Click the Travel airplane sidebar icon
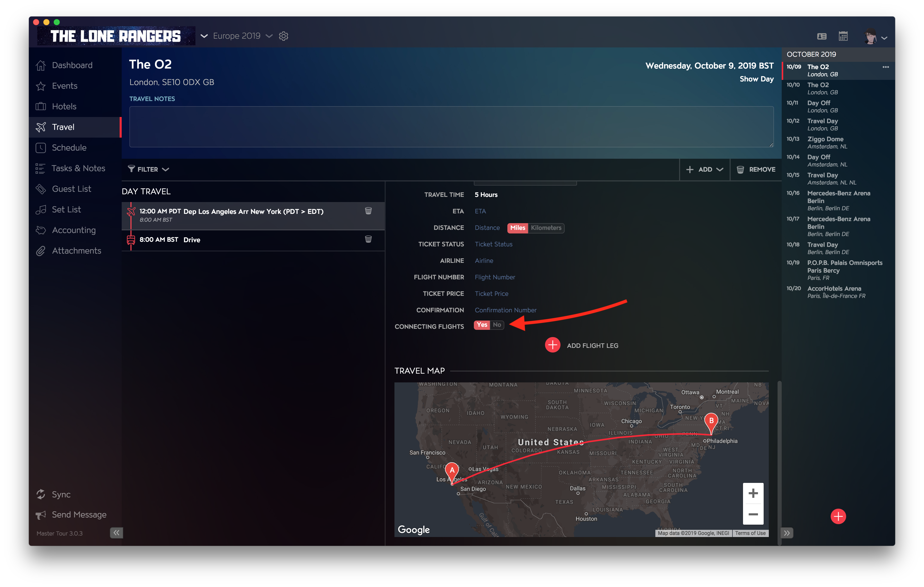The height and width of the screenshot is (587, 924). coord(41,127)
